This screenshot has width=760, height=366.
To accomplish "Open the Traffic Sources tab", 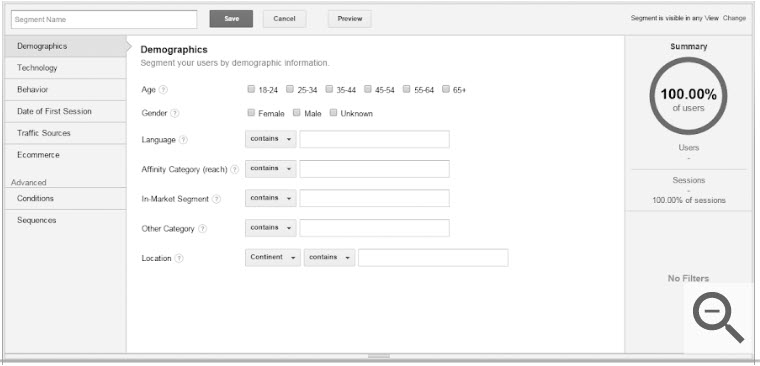I will (x=65, y=133).
